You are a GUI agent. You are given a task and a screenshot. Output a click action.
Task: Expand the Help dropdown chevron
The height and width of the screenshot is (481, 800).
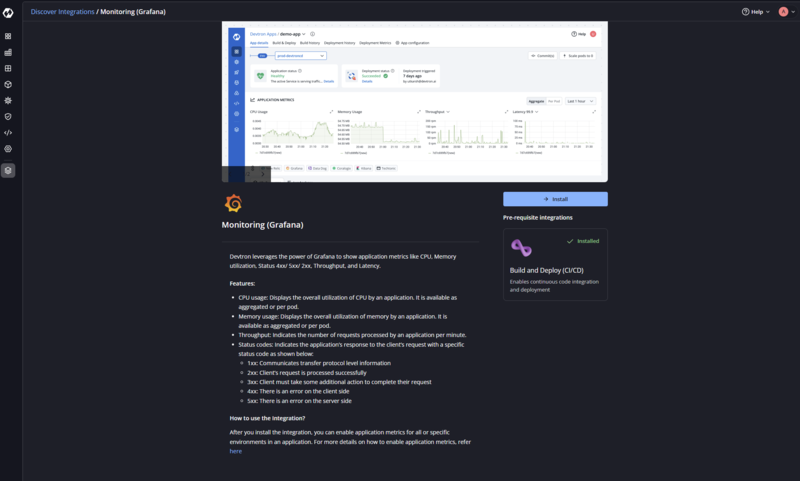[x=768, y=12]
